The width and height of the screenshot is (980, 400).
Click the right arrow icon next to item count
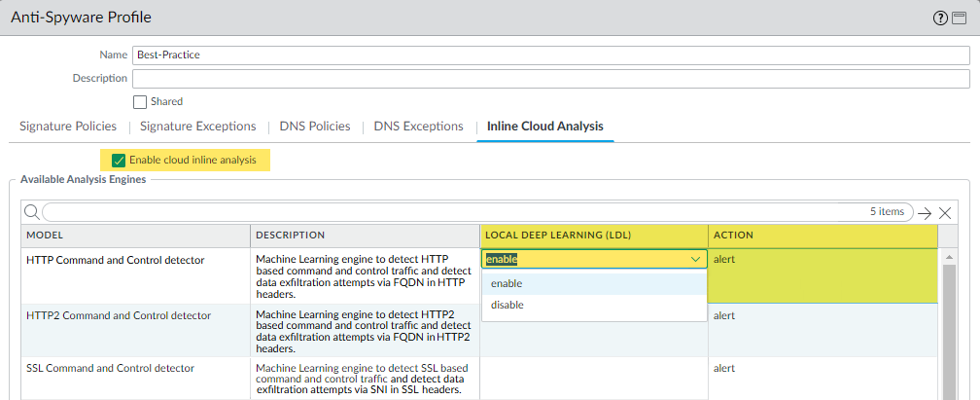coord(925,212)
